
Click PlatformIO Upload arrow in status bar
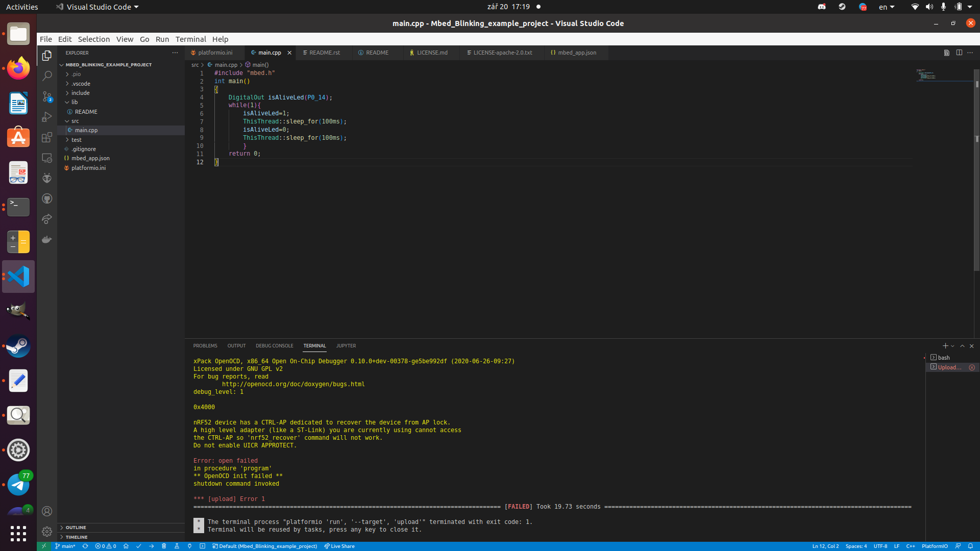(152, 546)
